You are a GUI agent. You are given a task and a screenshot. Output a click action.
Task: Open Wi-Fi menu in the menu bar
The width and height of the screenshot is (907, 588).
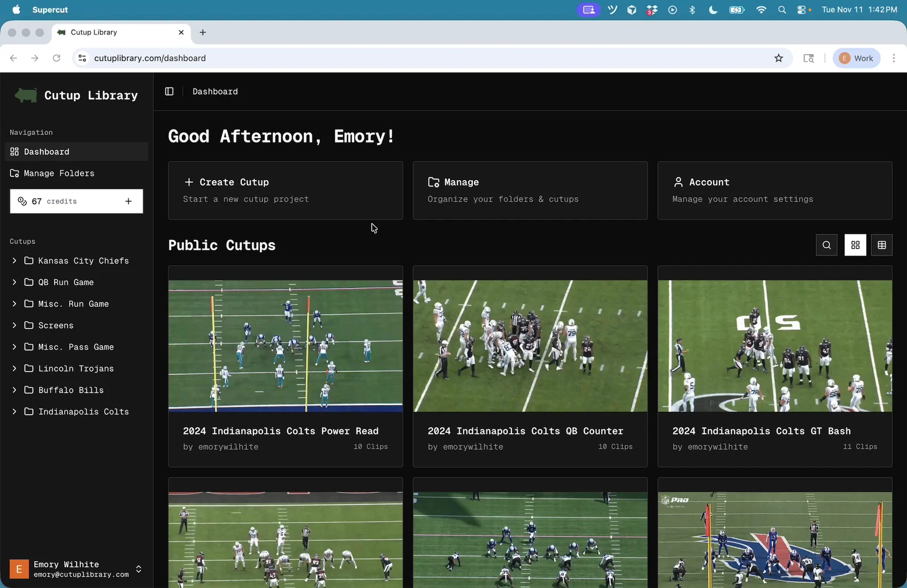761,10
